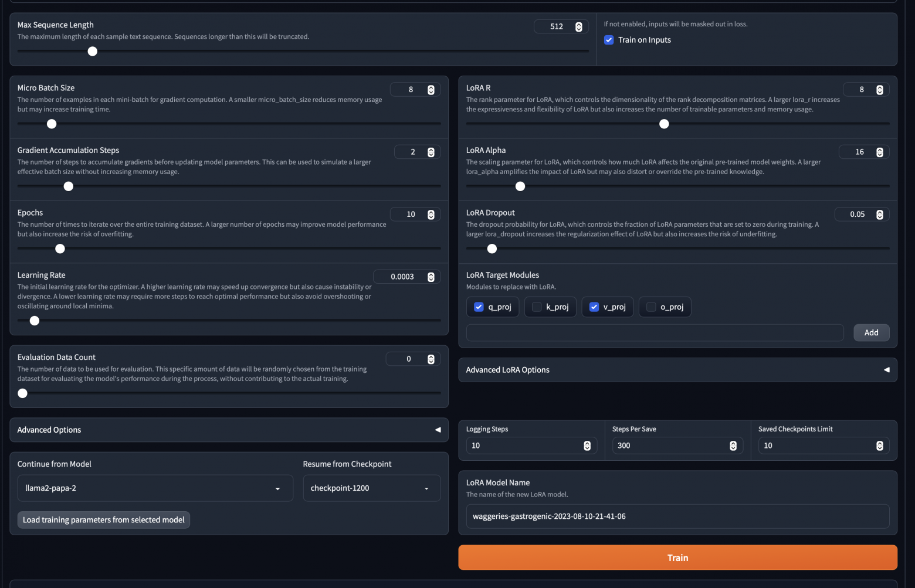Uncheck the Train on Inputs option

point(608,39)
